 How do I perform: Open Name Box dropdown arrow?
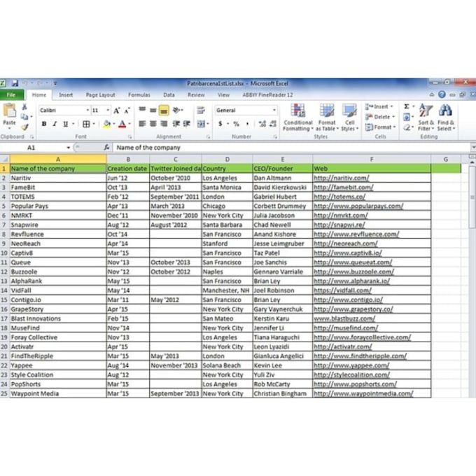69,148
